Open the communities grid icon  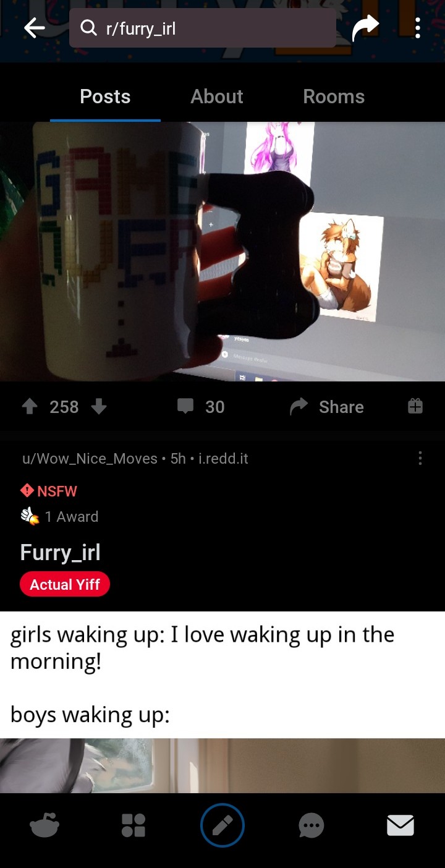point(133,825)
